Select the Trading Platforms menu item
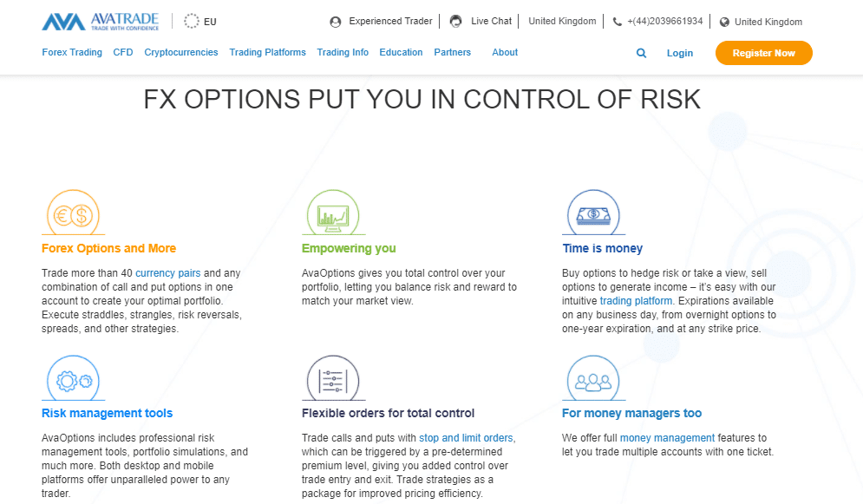 pyautogui.click(x=267, y=52)
